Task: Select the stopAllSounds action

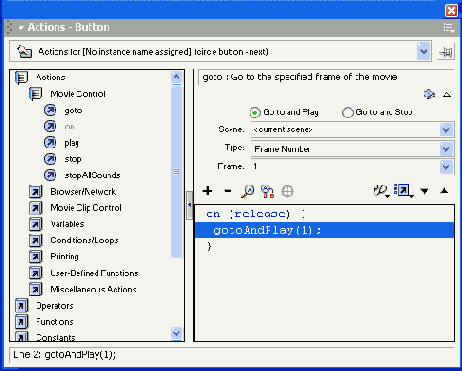Action: point(92,175)
